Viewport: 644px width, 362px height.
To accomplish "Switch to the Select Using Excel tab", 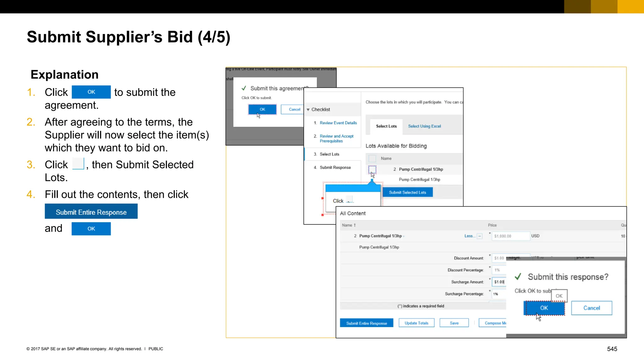I will 425,126.
